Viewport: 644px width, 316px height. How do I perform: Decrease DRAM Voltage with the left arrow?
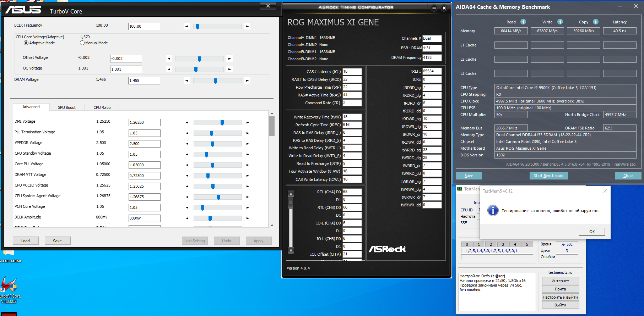[x=187, y=81]
